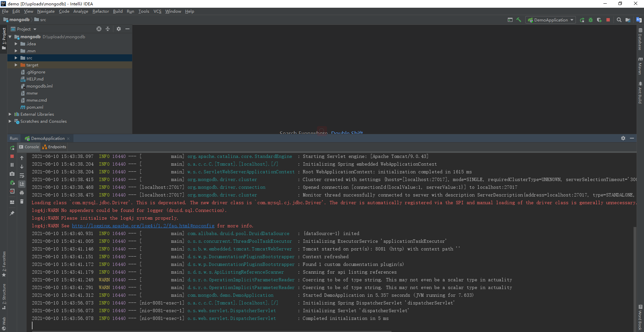Click the src breadcrumb in navigation bar
644x332 pixels.
click(40, 20)
